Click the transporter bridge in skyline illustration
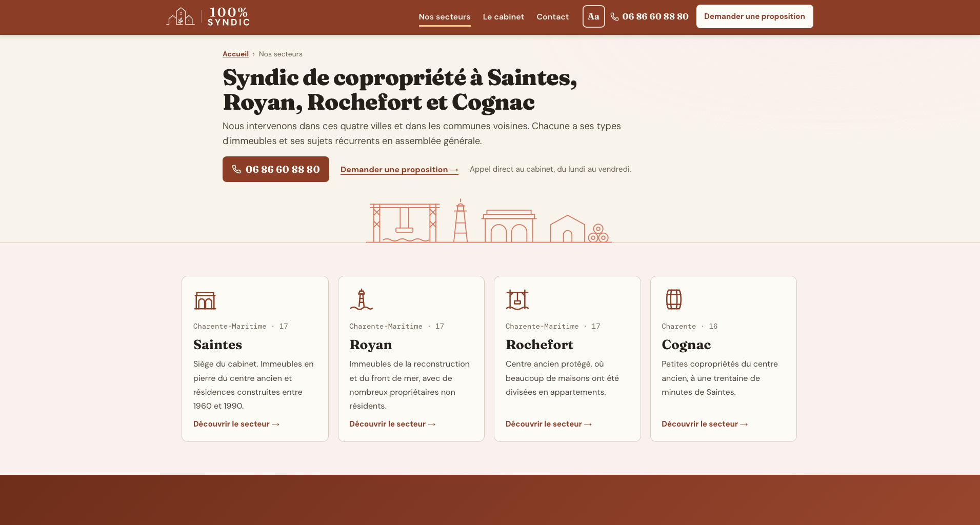Screen dimensions: 980x525 point(405,223)
